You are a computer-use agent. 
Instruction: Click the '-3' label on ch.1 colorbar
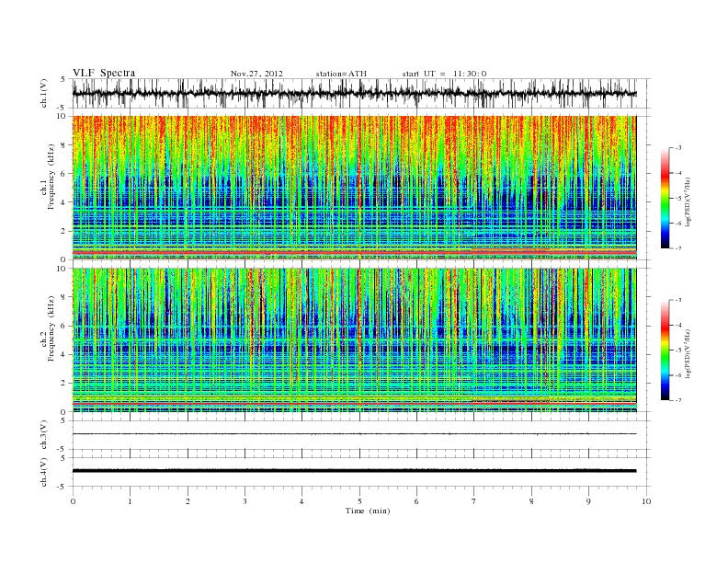coord(678,148)
